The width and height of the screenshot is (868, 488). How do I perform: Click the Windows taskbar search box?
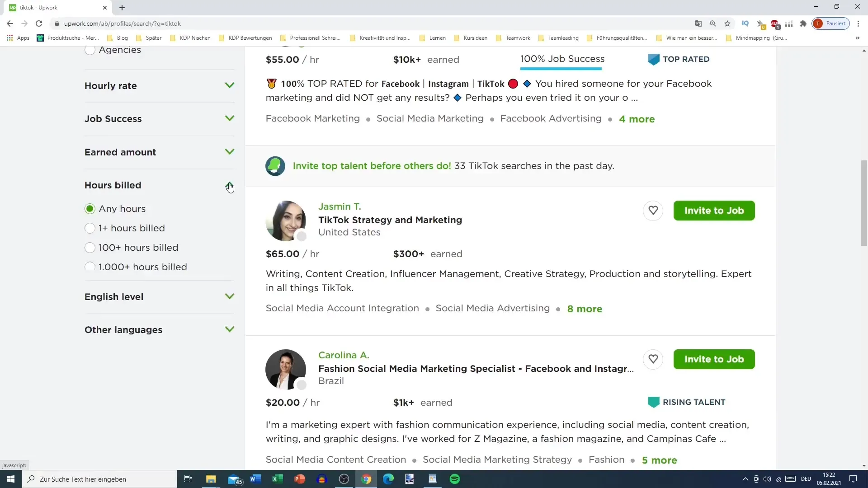(99, 479)
